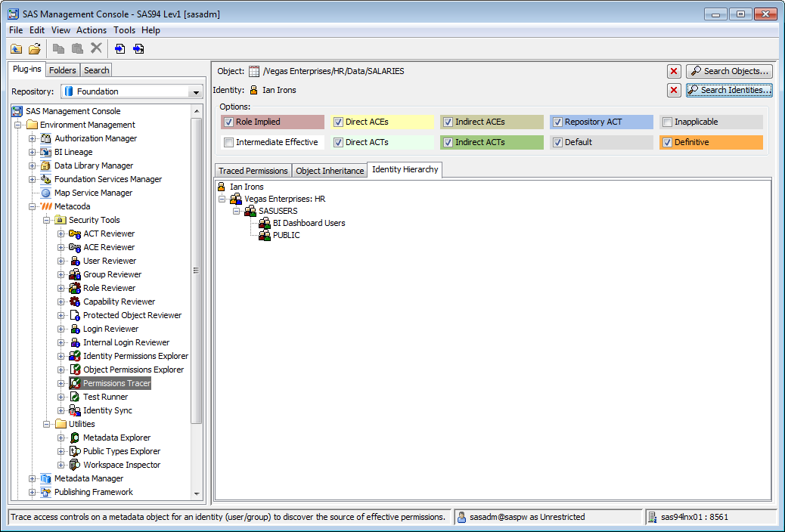Collapse the Utilities folder
The height and width of the screenshot is (532, 785).
coord(47,425)
